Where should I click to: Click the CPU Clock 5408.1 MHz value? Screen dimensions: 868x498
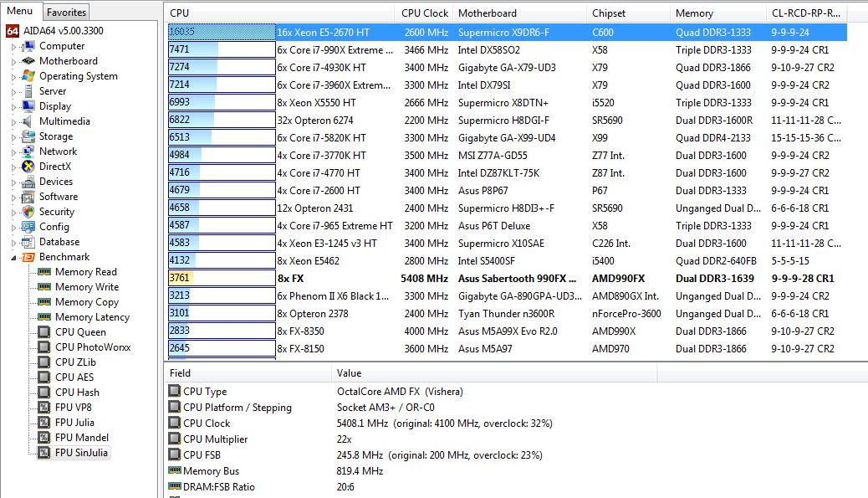point(445,424)
